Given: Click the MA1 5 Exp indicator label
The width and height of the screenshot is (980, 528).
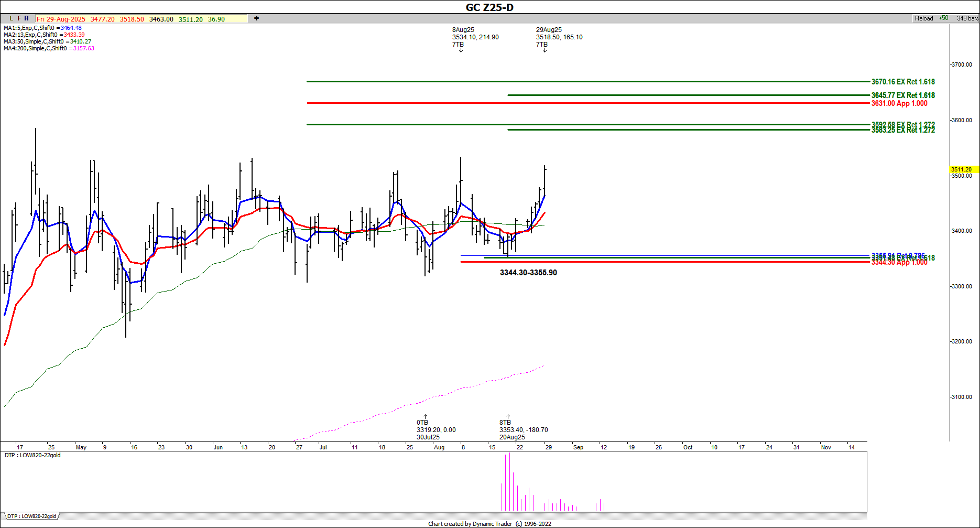Looking at the screenshot, I should 42,28.
